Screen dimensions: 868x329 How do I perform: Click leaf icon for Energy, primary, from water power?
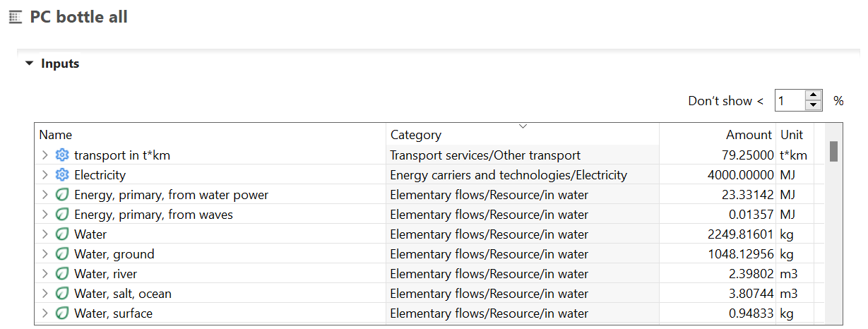click(62, 195)
